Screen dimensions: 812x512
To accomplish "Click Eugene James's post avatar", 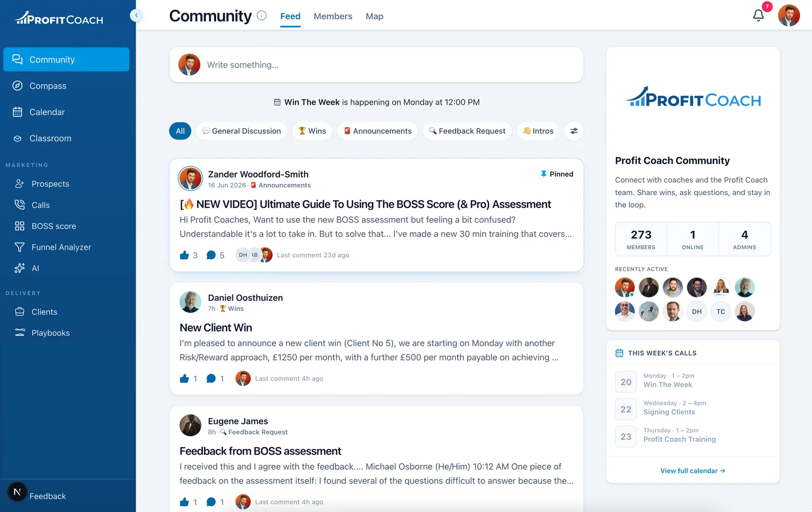I will point(190,425).
